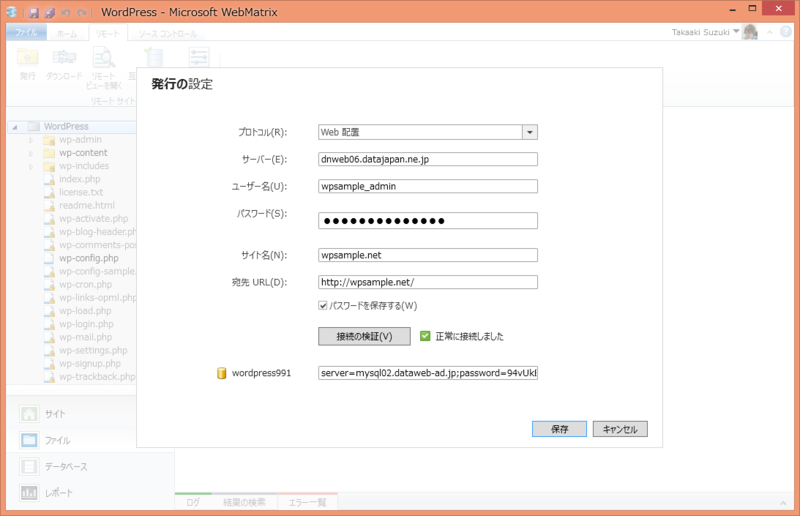Click the Redo arrow in title bar
Viewport: 800px width, 516px height.
coord(82,13)
